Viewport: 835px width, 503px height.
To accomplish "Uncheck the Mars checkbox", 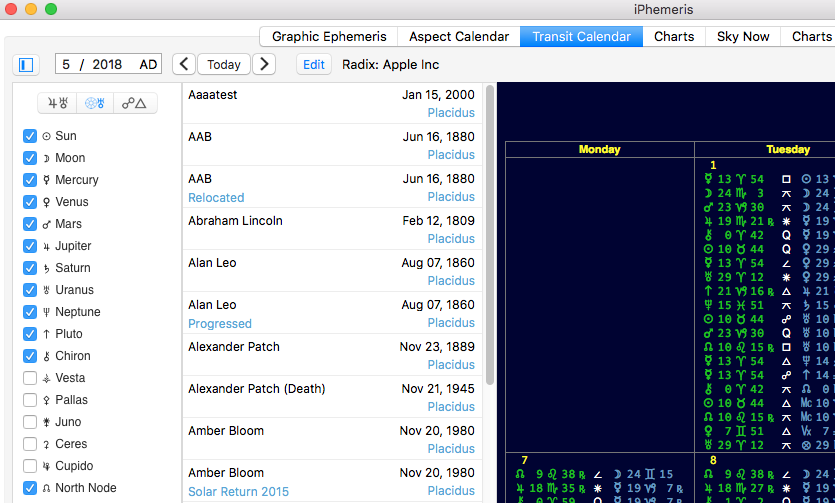I will coord(30,224).
